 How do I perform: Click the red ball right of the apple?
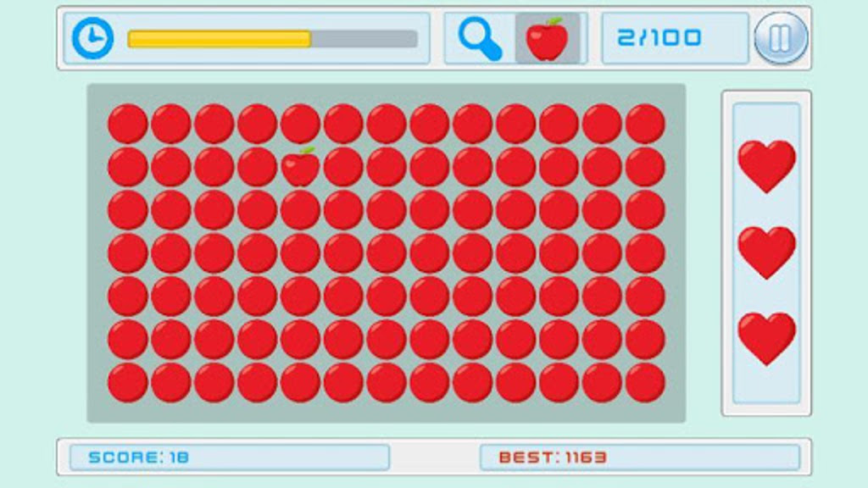click(344, 167)
